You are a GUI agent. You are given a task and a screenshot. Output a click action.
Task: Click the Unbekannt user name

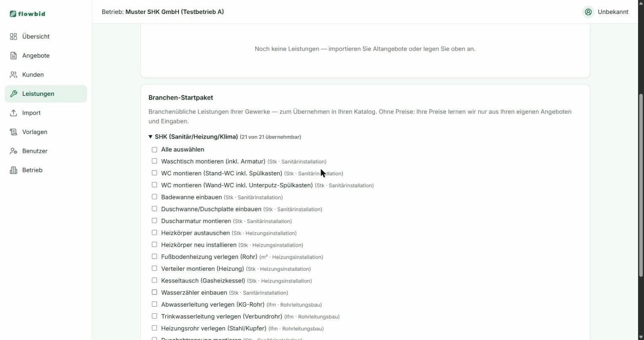pos(613,12)
